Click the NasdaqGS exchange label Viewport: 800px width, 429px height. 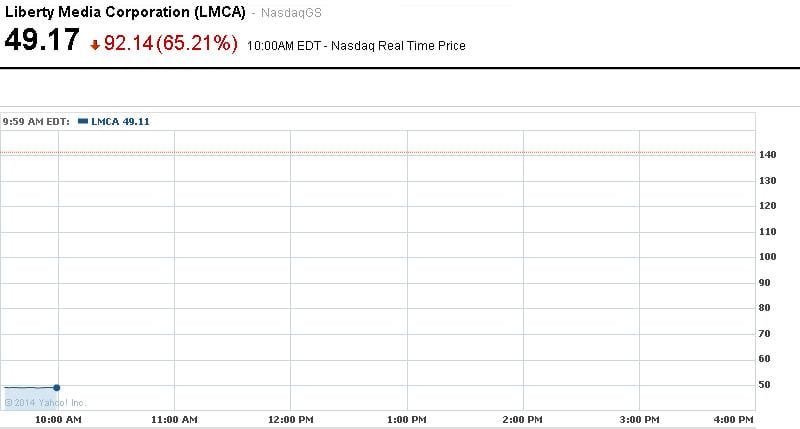pos(294,14)
